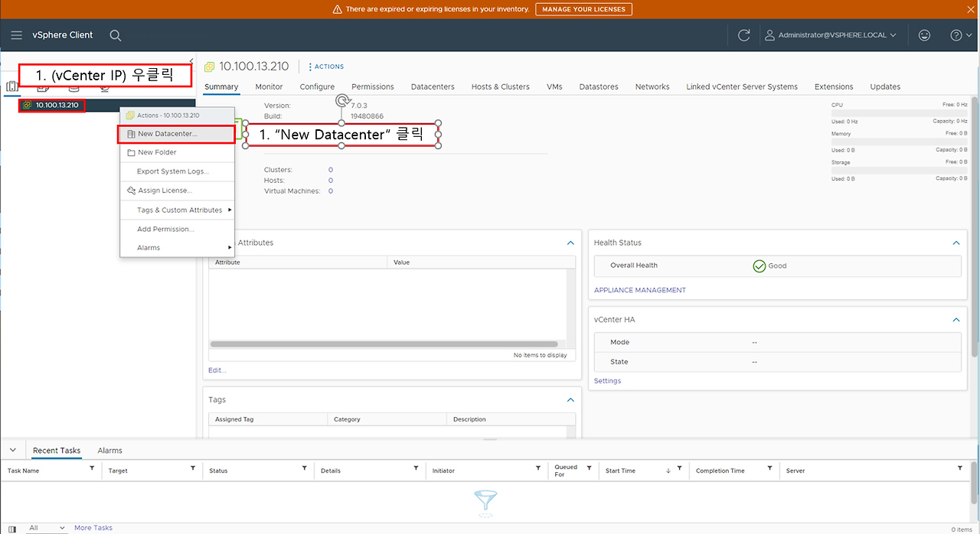Switch to the Monitor tab
This screenshot has width=980, height=534.
click(269, 86)
